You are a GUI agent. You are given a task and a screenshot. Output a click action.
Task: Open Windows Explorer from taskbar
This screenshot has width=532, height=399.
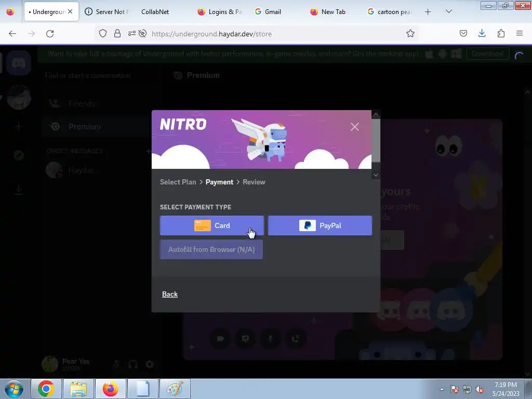78,389
